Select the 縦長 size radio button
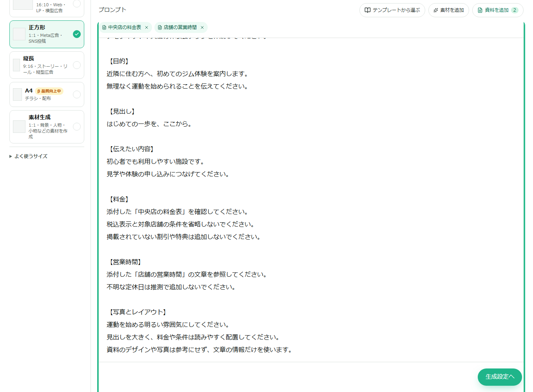Screen dimensions: 533x392 [77, 65]
